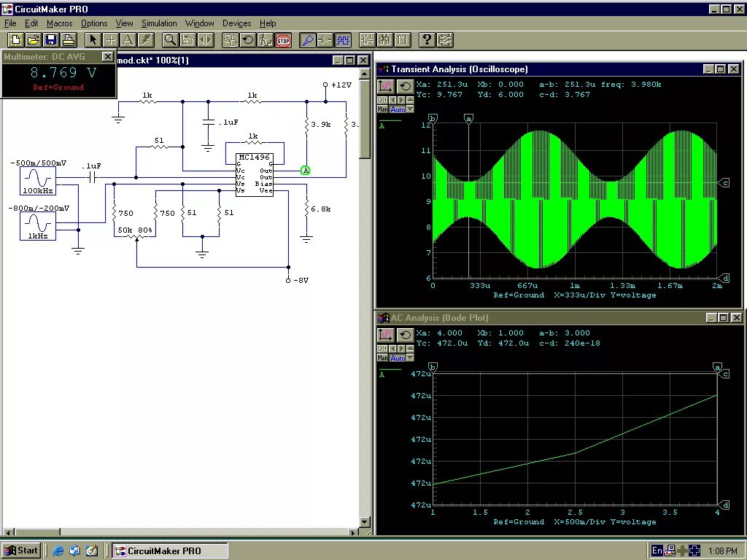
Task: Click right arrow in Oscilloscope controls
Action: pos(401,100)
